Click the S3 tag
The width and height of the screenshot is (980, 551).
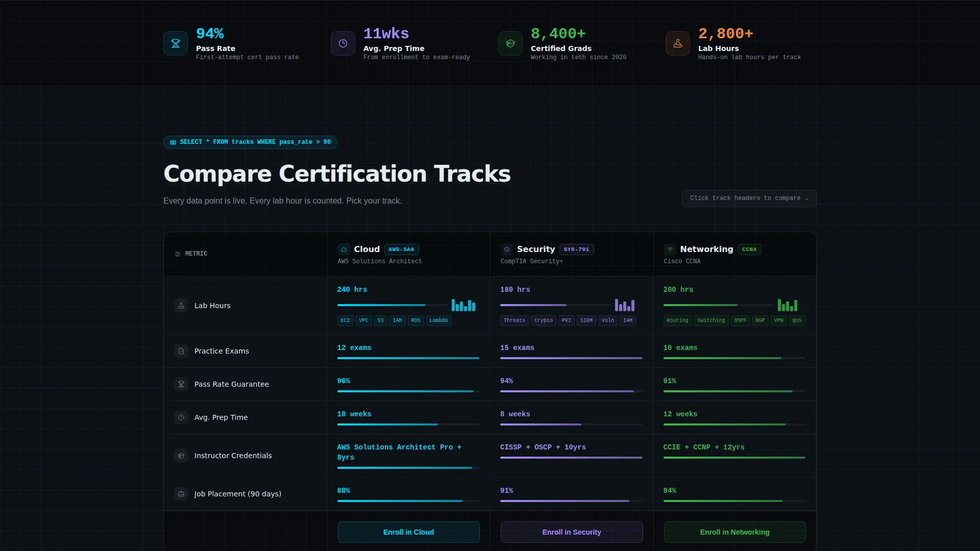point(380,320)
